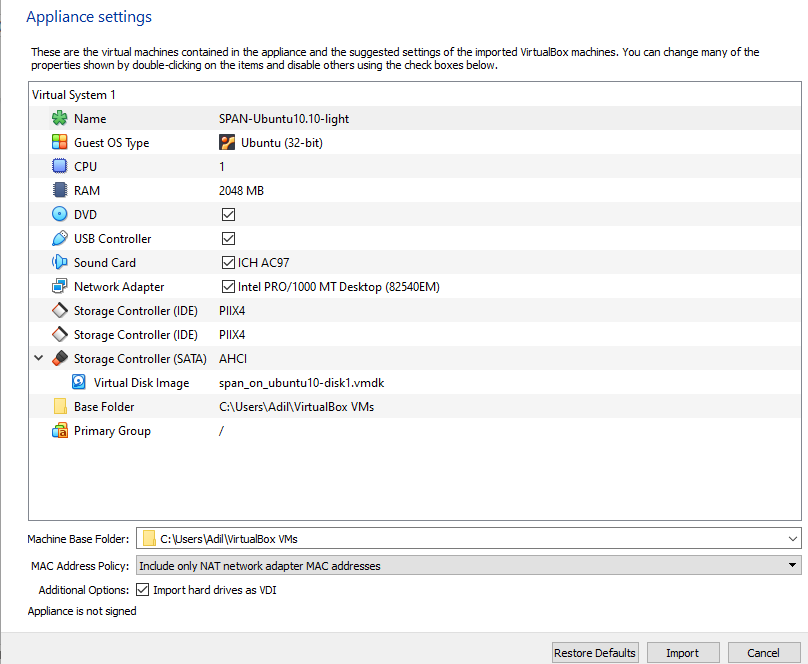
Task: Select the 2048 MB RAM value
Action: point(241,191)
